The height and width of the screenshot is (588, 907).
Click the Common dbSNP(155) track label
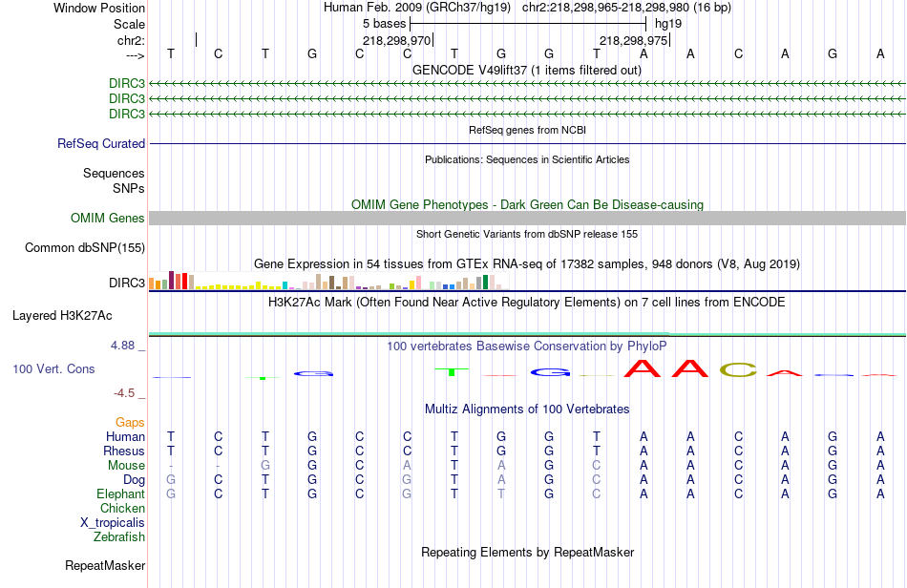tap(85, 247)
